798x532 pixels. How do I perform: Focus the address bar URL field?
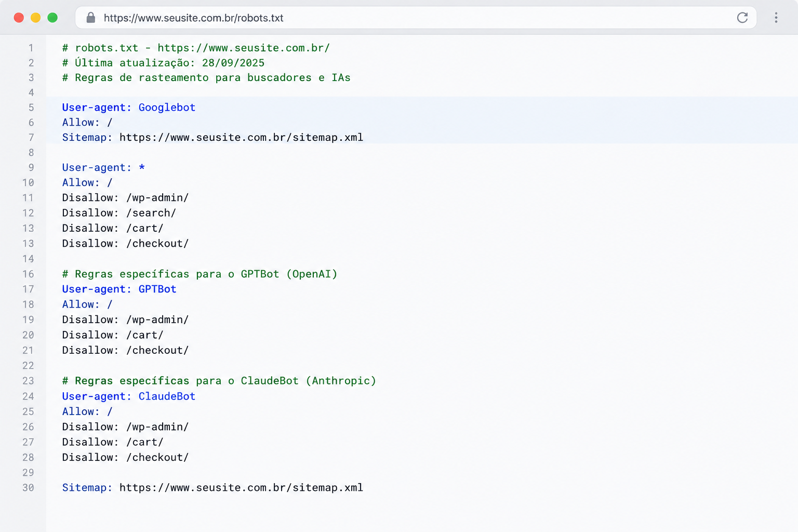coord(416,18)
